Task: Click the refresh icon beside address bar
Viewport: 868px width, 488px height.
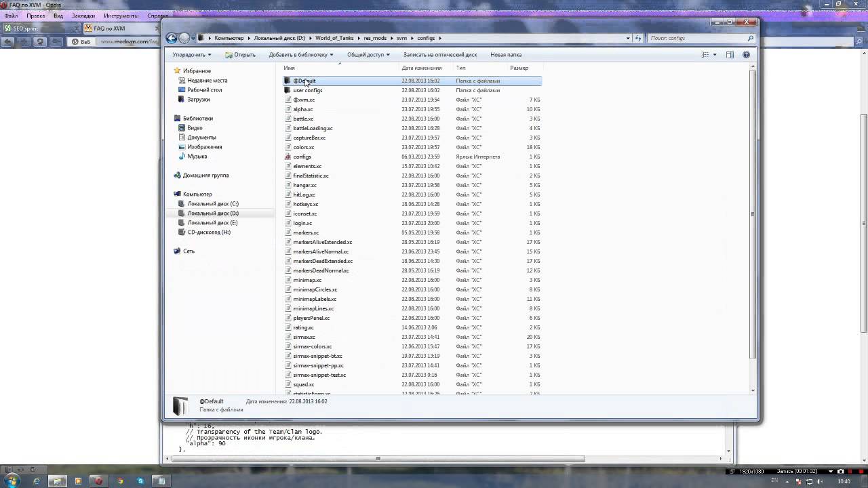Action: click(x=638, y=38)
